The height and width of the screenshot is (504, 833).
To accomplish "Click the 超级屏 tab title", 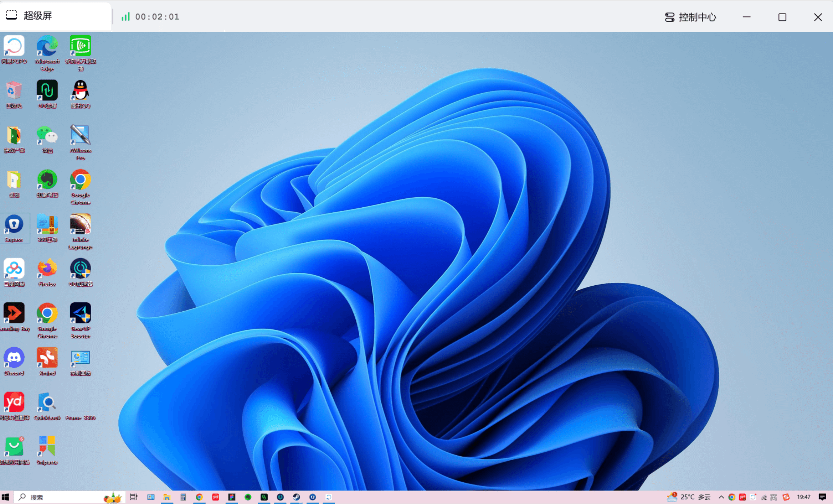I will tap(37, 16).
